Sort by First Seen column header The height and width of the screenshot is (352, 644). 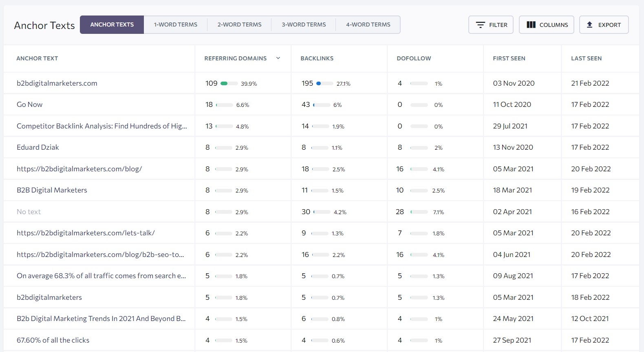click(509, 58)
